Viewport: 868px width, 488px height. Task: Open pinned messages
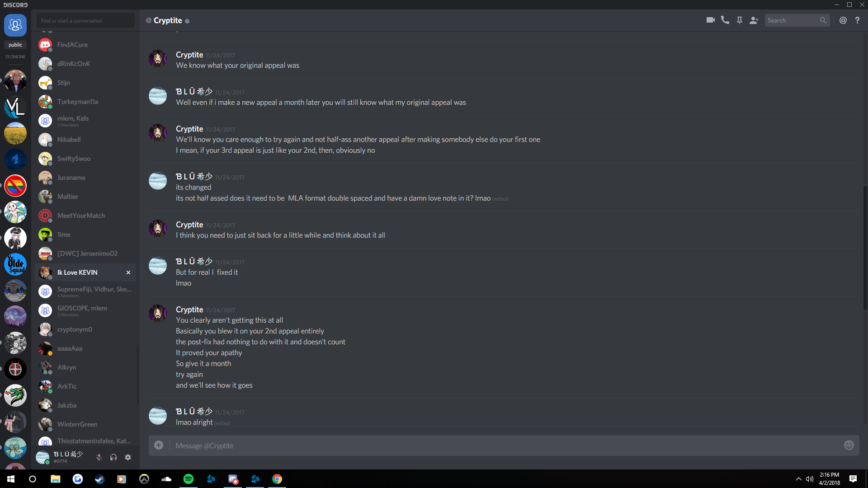tap(739, 20)
